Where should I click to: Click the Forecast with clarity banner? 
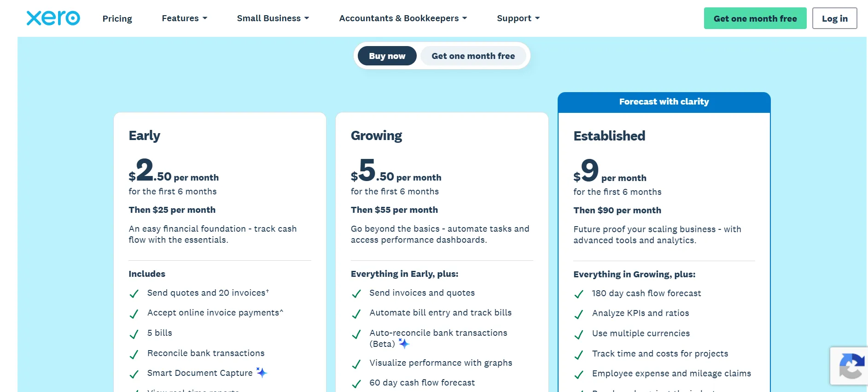point(664,102)
